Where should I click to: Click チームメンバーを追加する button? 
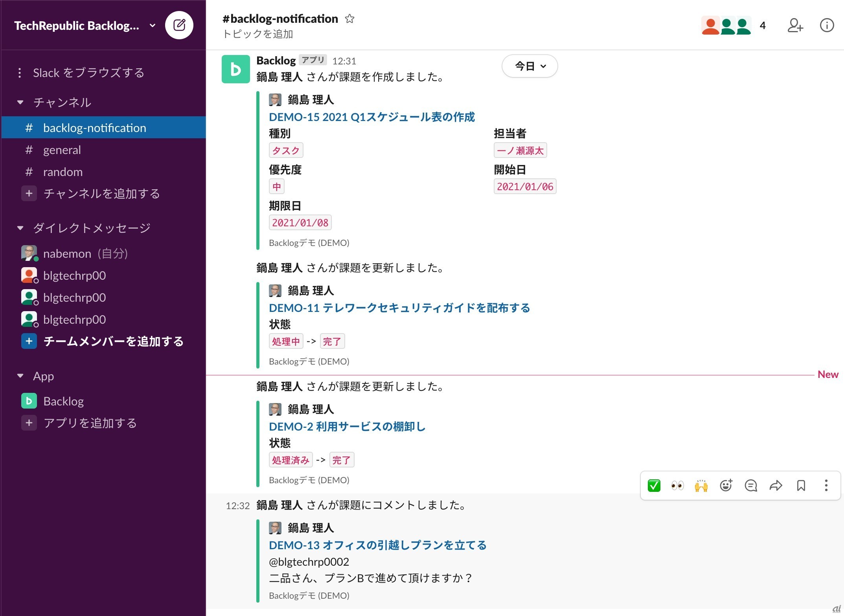tap(113, 341)
